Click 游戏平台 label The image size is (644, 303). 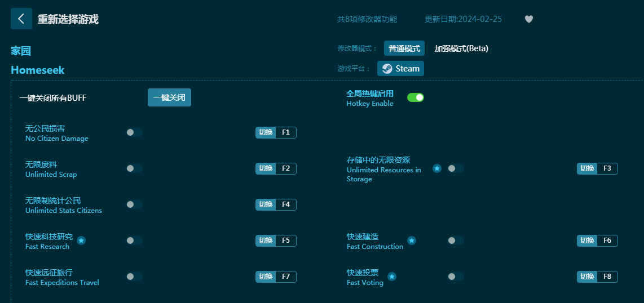tap(354, 69)
